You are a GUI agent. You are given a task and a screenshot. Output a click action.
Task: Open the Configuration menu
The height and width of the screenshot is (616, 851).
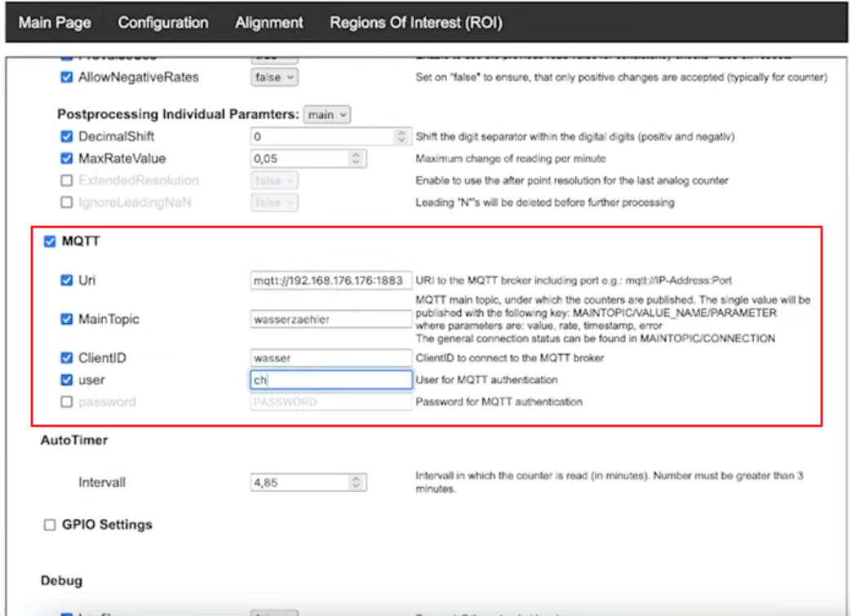[163, 23]
